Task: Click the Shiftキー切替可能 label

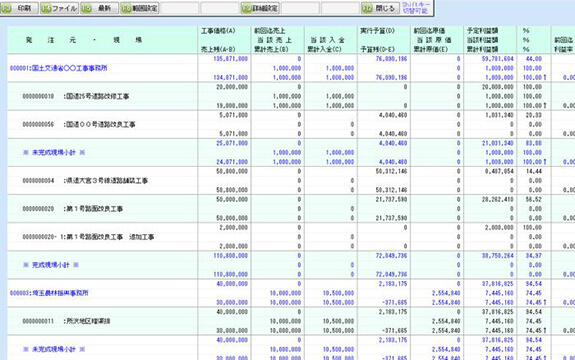Action: [415, 8]
